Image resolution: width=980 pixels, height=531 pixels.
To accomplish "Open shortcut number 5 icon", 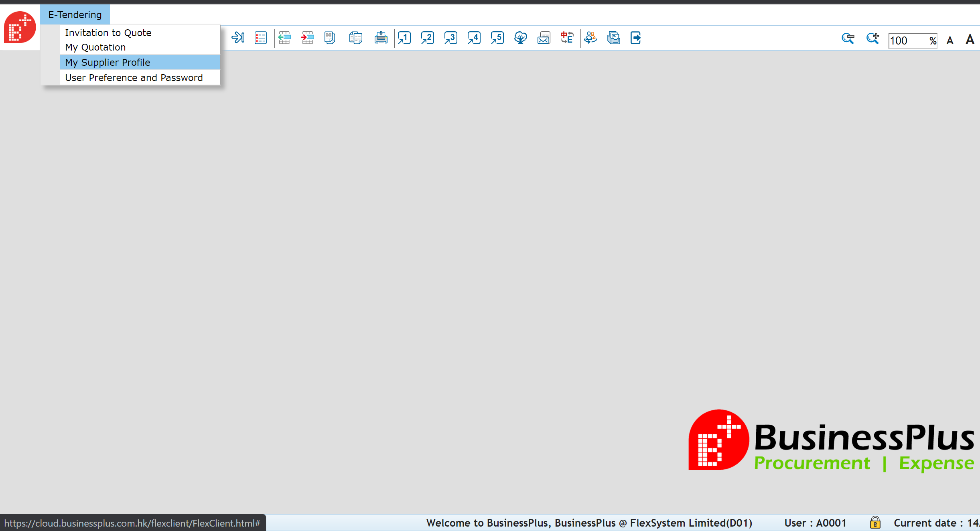I will coord(497,38).
